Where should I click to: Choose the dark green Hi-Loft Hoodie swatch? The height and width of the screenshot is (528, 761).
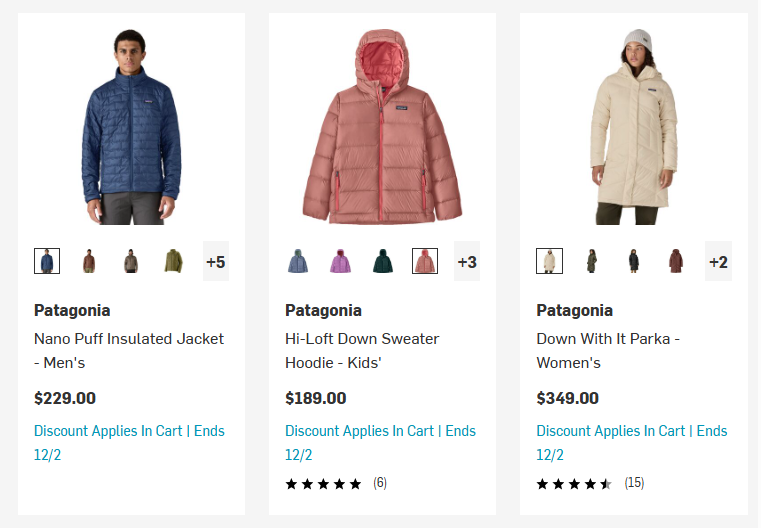click(x=383, y=262)
